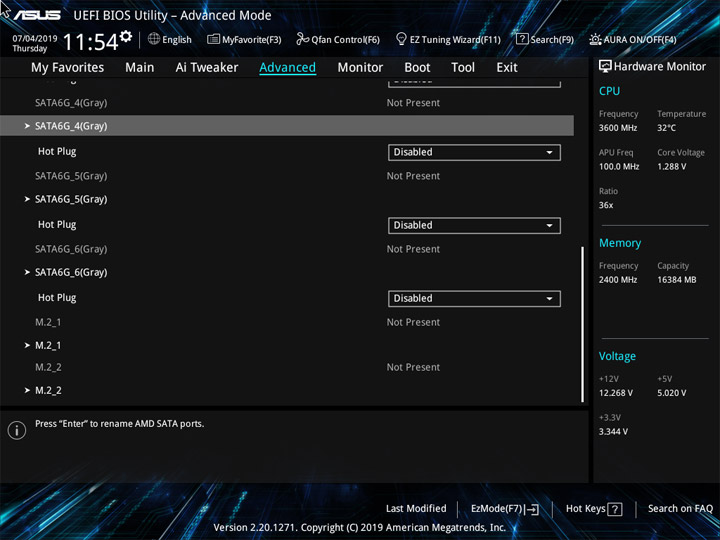The width and height of the screenshot is (720, 540).
Task: Open Hot Plug dropdown for SATA6G_5
Action: (474, 225)
